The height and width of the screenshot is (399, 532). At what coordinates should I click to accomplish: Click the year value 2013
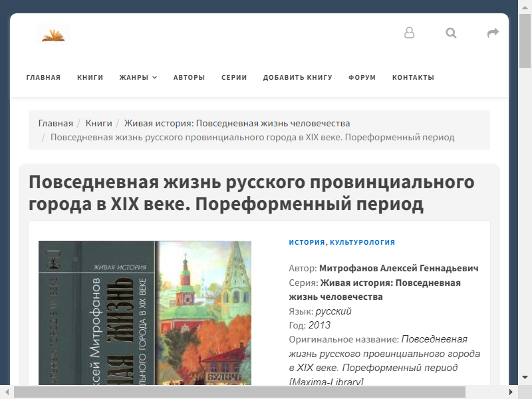319,325
